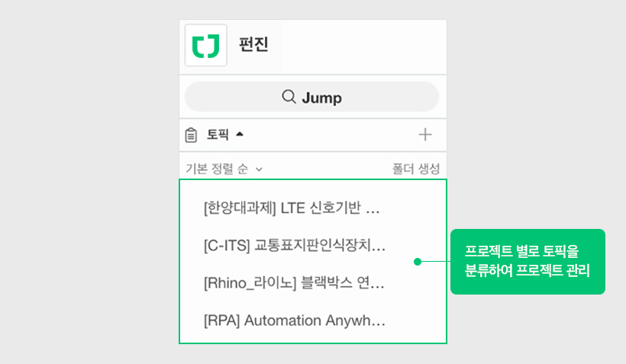
Task: Open the Jump search bar
Action: [311, 97]
